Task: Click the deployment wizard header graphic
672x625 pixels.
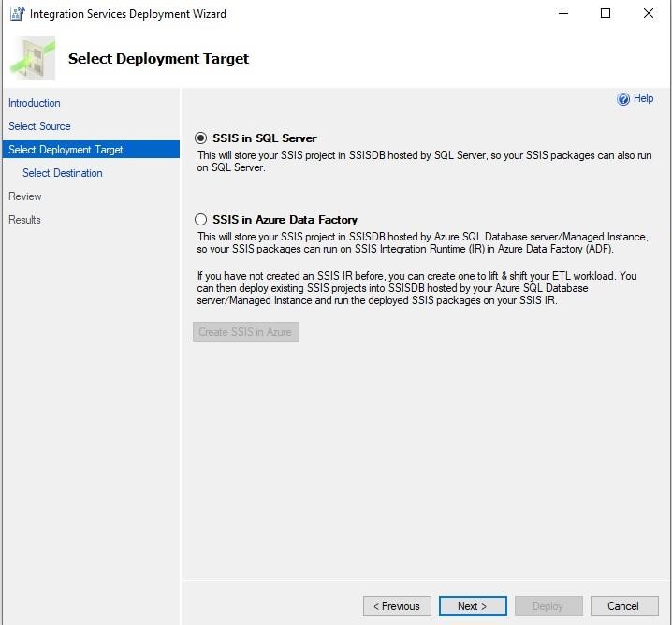Action: coord(33,58)
